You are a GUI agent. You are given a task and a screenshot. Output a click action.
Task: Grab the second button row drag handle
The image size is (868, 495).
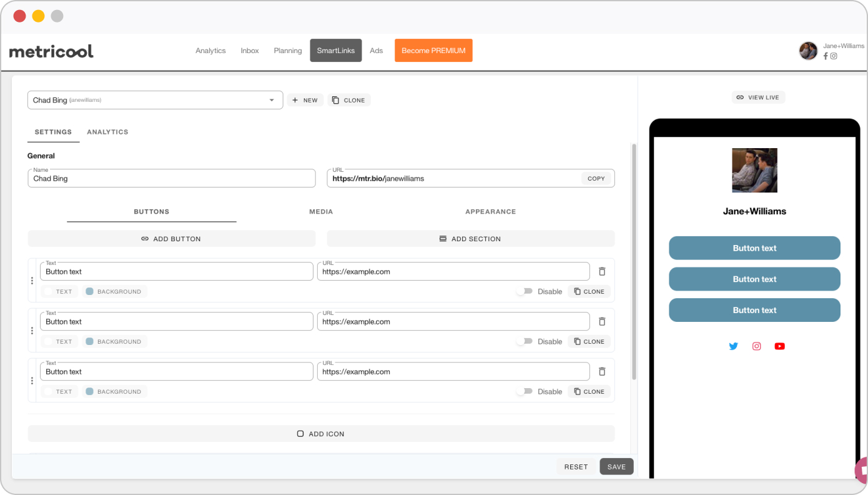32,331
